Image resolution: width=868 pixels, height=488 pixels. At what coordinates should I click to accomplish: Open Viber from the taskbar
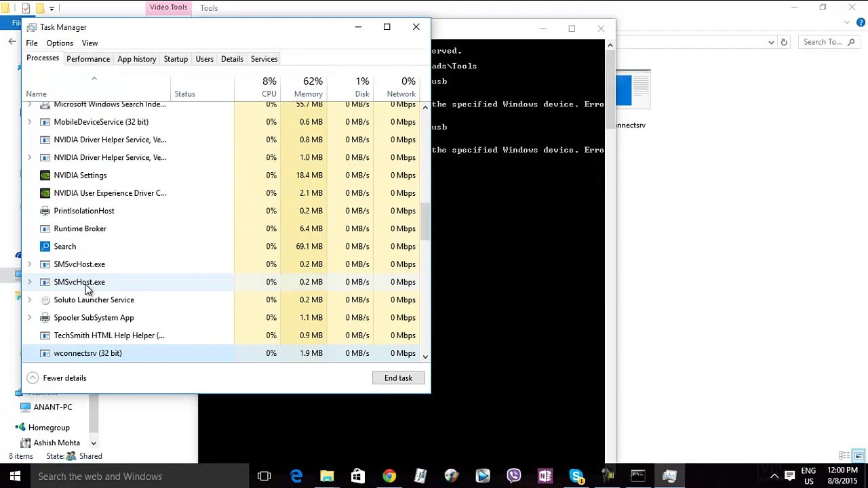pyautogui.click(x=513, y=476)
